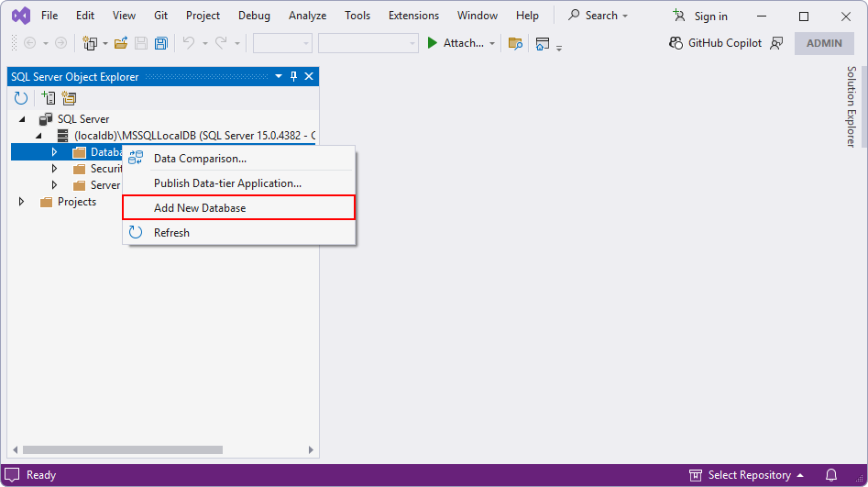
Task: Click the Navigate Backward arrow icon
Action: (x=30, y=43)
